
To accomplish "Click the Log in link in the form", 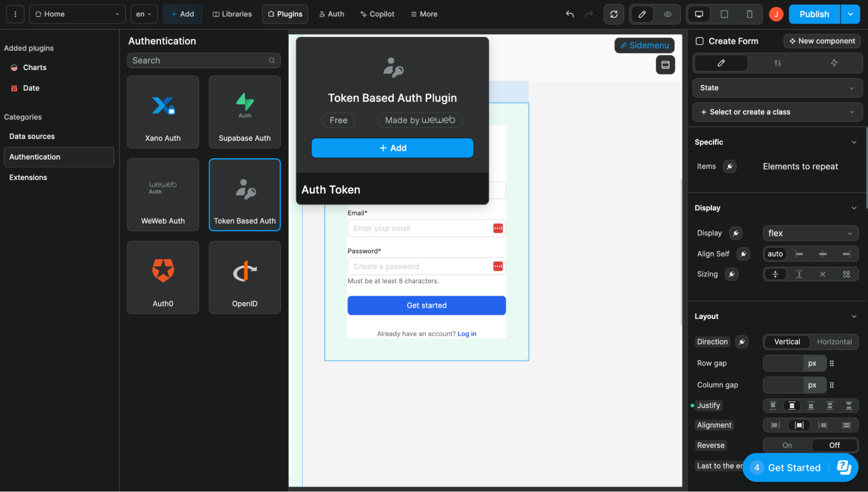I will tap(467, 333).
